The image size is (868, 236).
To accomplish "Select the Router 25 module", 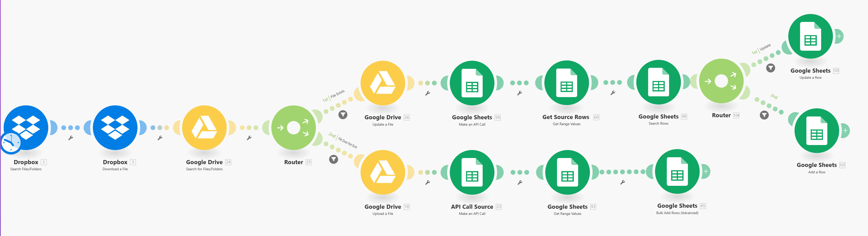I will (x=293, y=128).
